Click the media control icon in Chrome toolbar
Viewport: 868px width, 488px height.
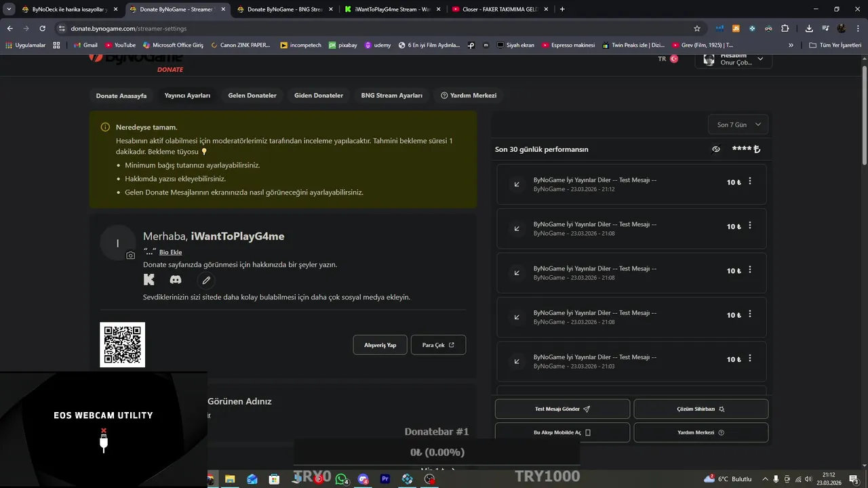(825, 28)
